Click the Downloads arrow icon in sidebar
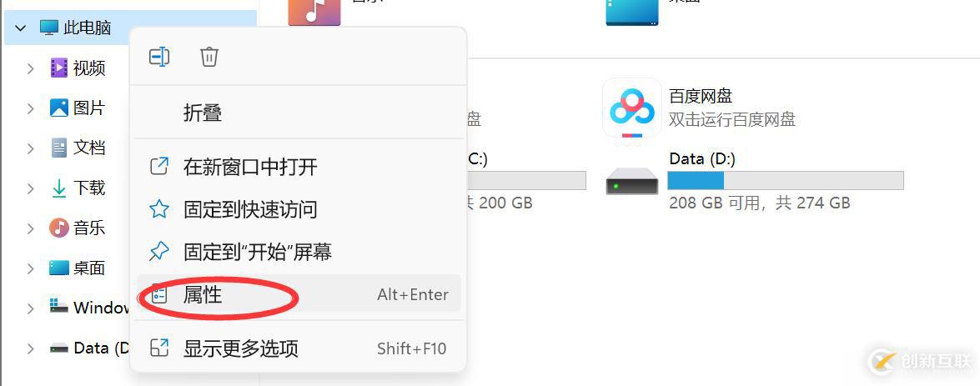Viewport: 980px width, 386px height. tap(58, 188)
